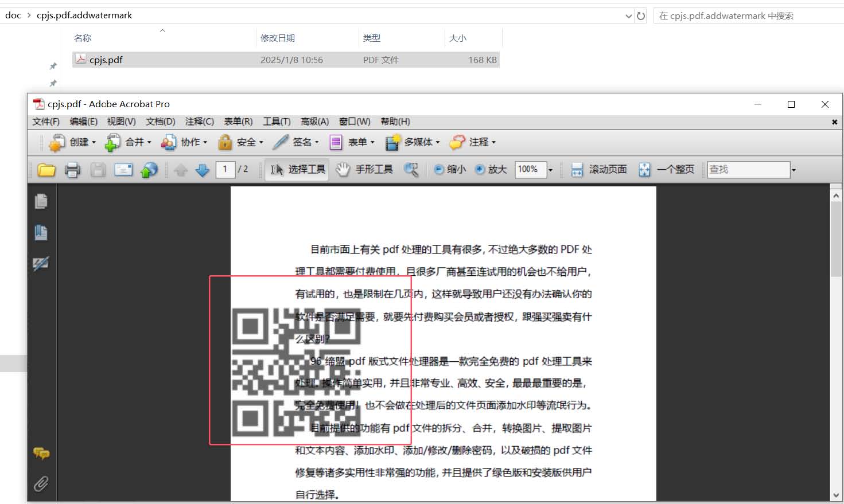The height and width of the screenshot is (504, 844).
Task: Click cpjs.pdf.addwatermark breadcrumb in address bar
Action: tap(84, 15)
